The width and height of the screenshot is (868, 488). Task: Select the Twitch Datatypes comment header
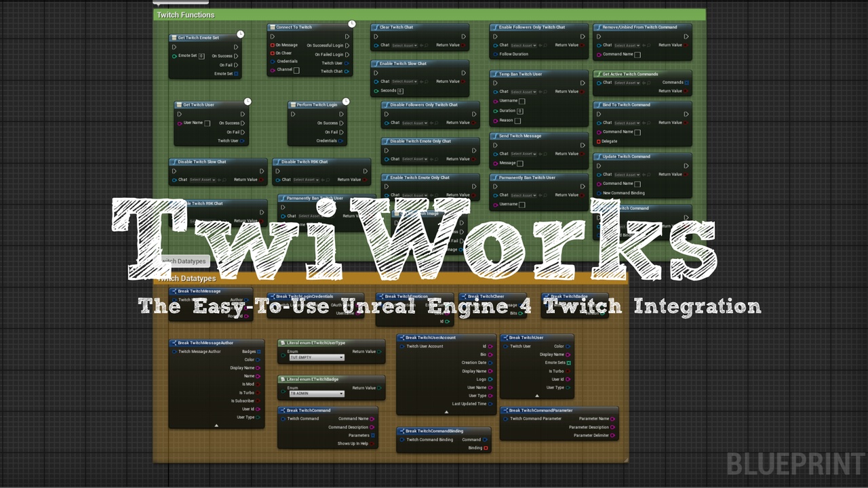(391, 279)
